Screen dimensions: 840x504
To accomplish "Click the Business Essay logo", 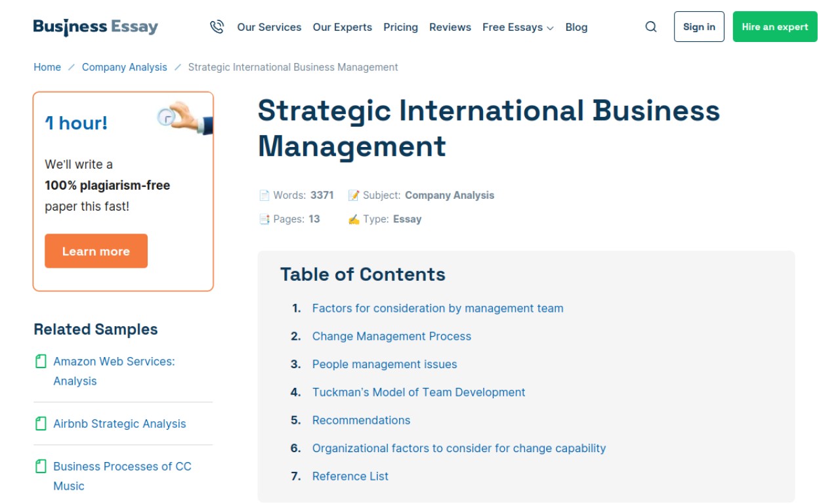I will point(96,27).
